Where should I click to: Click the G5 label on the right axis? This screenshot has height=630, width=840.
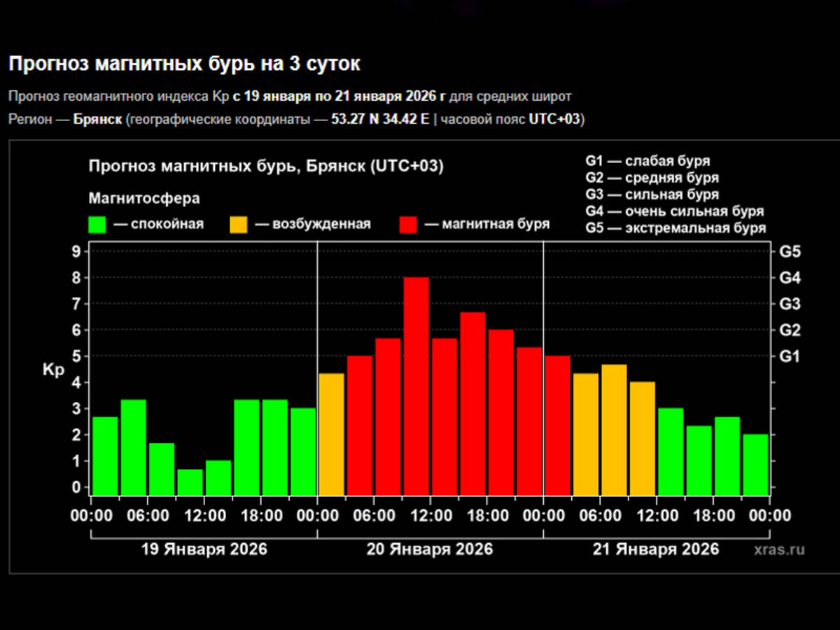pyautogui.click(x=790, y=252)
